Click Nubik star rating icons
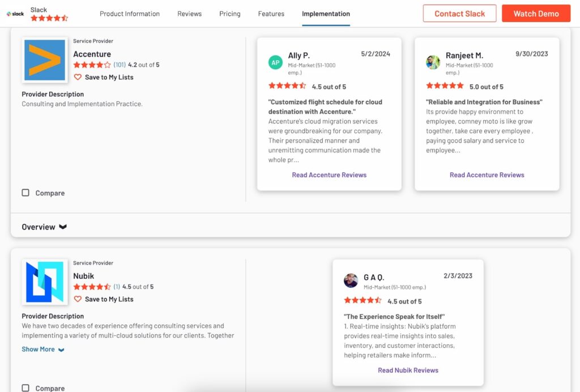 click(92, 287)
